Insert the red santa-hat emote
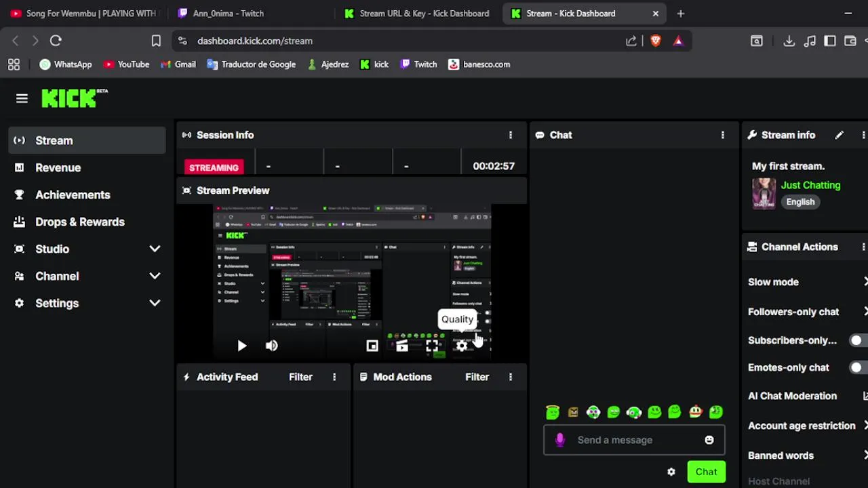 point(695,411)
